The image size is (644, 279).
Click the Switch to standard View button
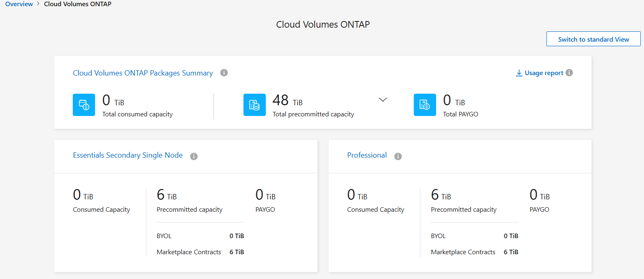593,39
